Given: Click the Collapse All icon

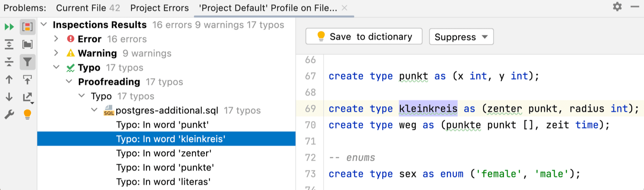Looking at the screenshot, I should 9,62.
